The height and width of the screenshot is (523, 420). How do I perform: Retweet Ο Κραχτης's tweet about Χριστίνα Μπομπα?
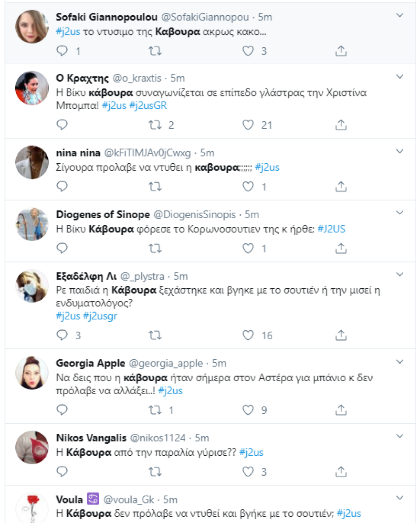[x=154, y=126]
